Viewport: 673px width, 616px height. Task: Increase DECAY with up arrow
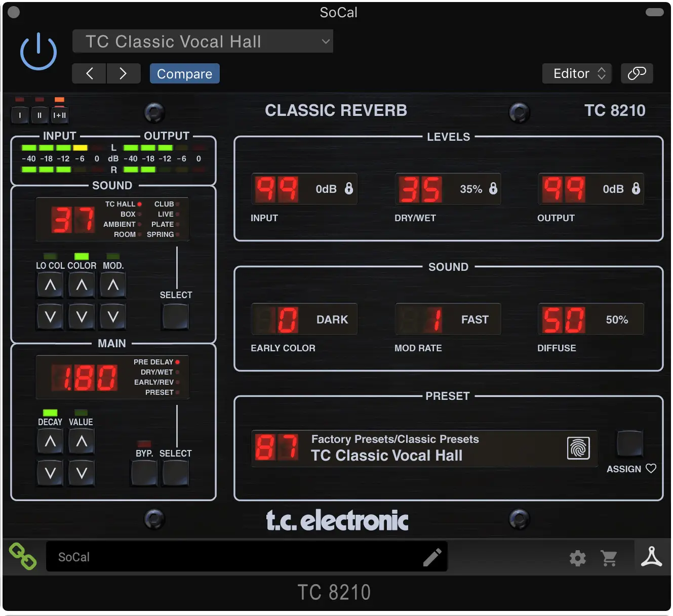(50, 441)
